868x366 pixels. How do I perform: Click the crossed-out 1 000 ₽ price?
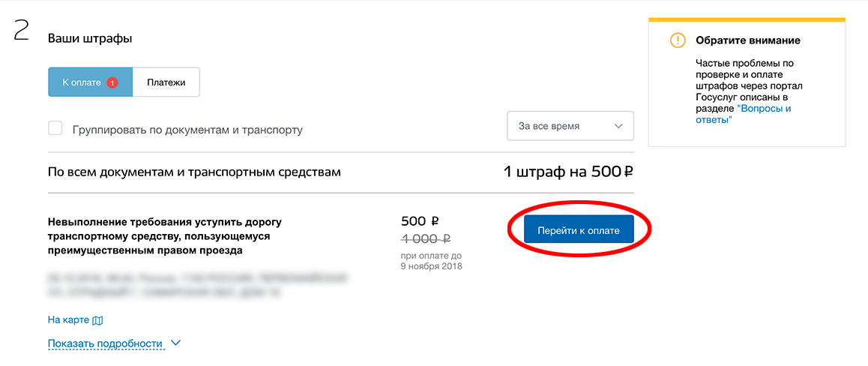(426, 238)
